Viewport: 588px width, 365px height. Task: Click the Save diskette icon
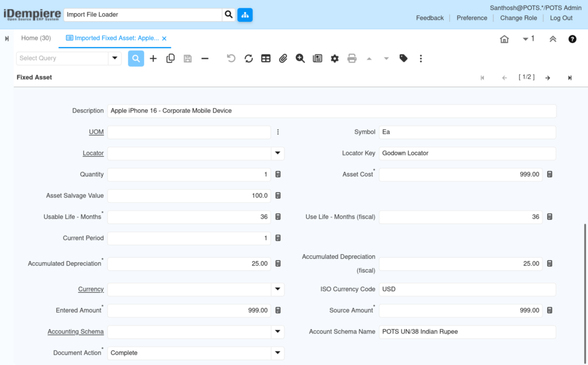pyautogui.click(x=188, y=59)
